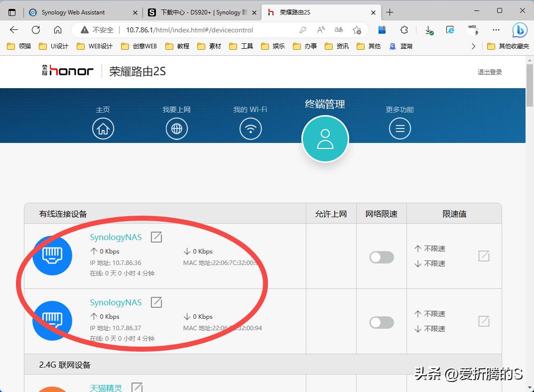This screenshot has height=392, width=534.
Task: Expand the favorites bar overflow chevron
Action: point(473,46)
